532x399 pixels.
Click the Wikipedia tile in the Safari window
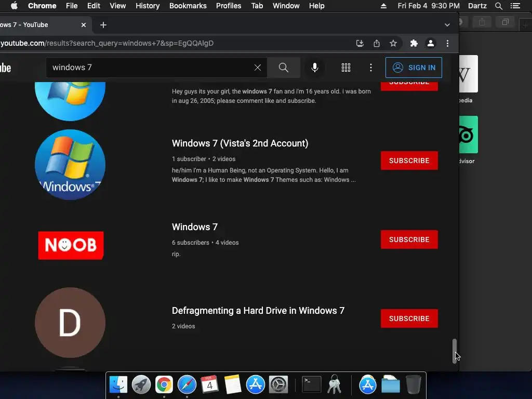469,74
